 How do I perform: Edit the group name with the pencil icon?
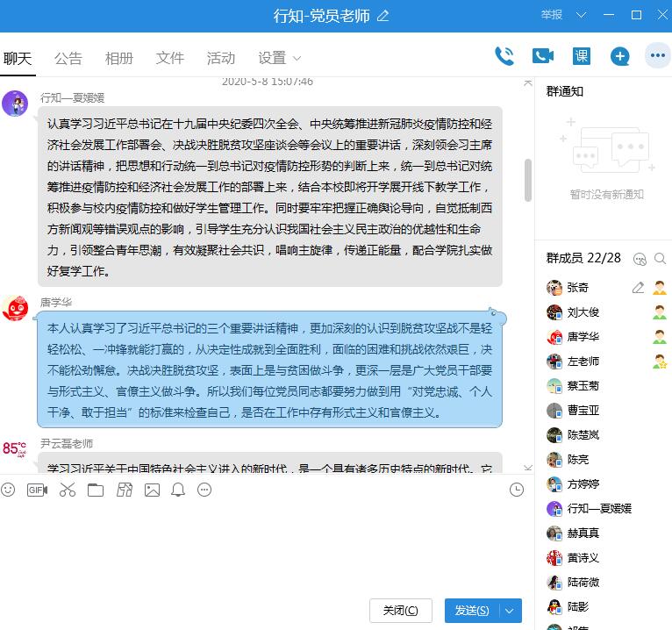pyautogui.click(x=382, y=16)
